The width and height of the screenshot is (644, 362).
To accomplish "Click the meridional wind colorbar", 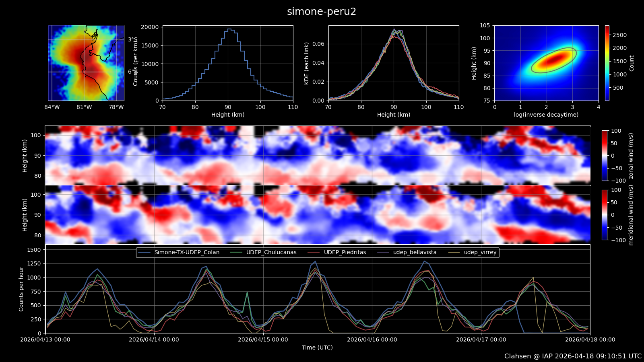I will click(605, 215).
